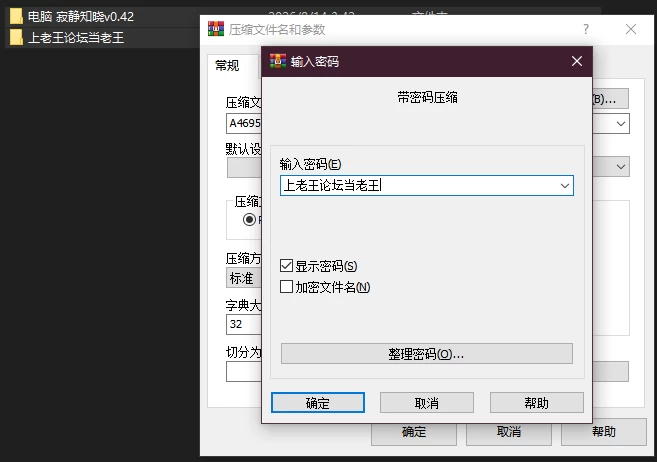Click the browse (B)... button

pos(610,99)
